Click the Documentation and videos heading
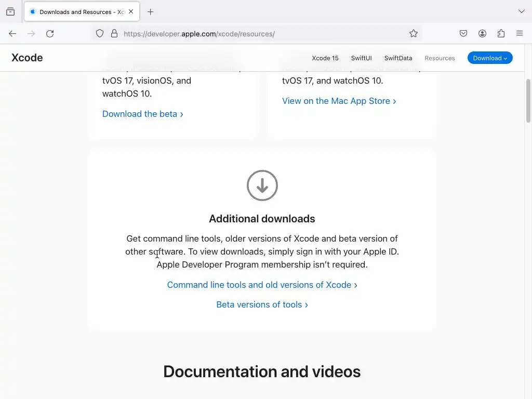Viewport: 532px width, 399px height. 262,371
